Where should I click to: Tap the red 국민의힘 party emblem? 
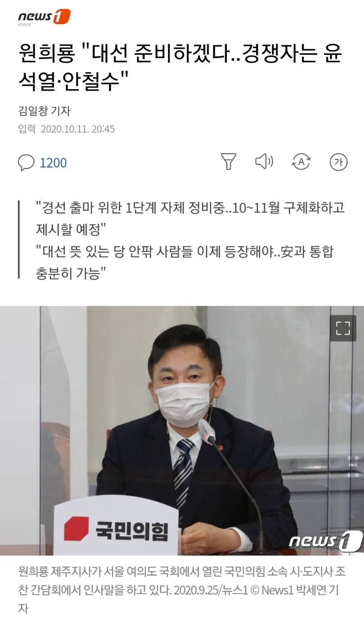click(x=76, y=528)
